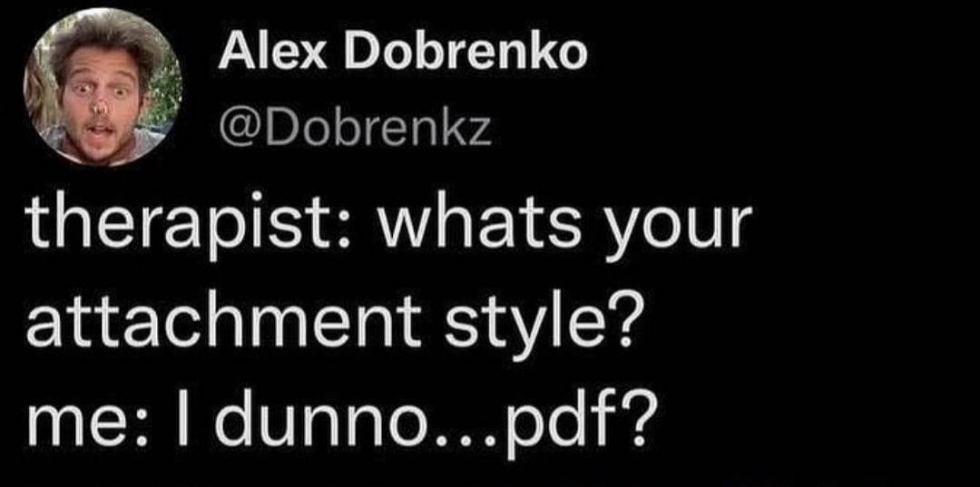The width and height of the screenshot is (980, 487).
Task: Click the display name Alex Dobrenko
Action: [403, 56]
